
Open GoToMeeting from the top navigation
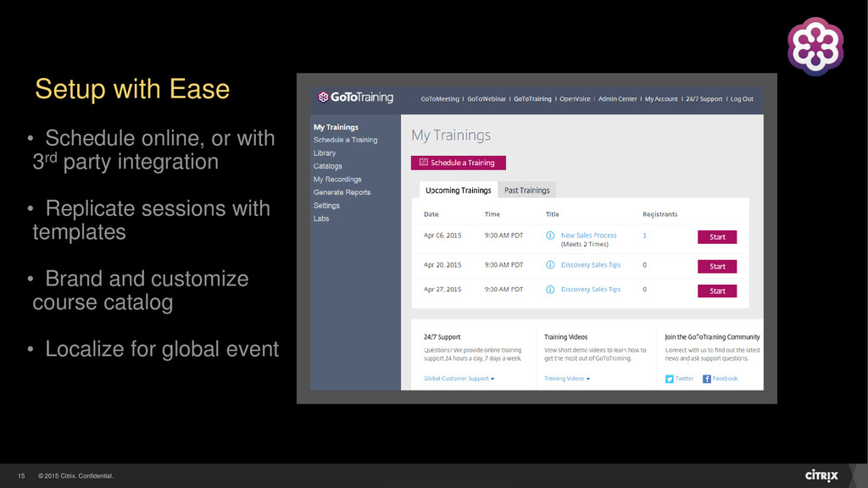pos(440,99)
